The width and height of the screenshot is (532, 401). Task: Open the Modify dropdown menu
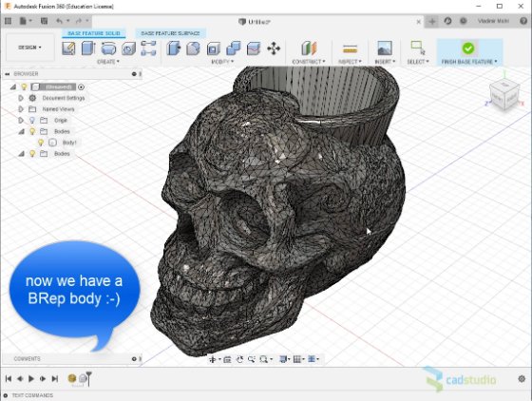(222, 62)
